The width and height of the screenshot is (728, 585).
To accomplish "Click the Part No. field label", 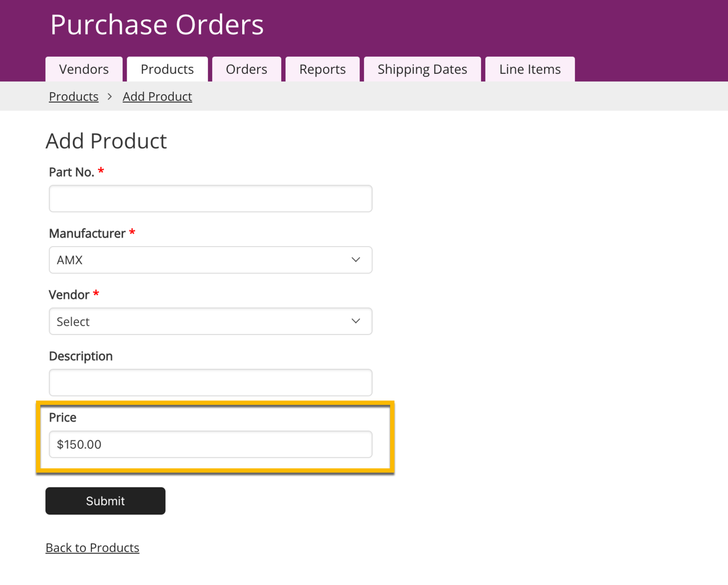I will pyautogui.click(x=71, y=172).
